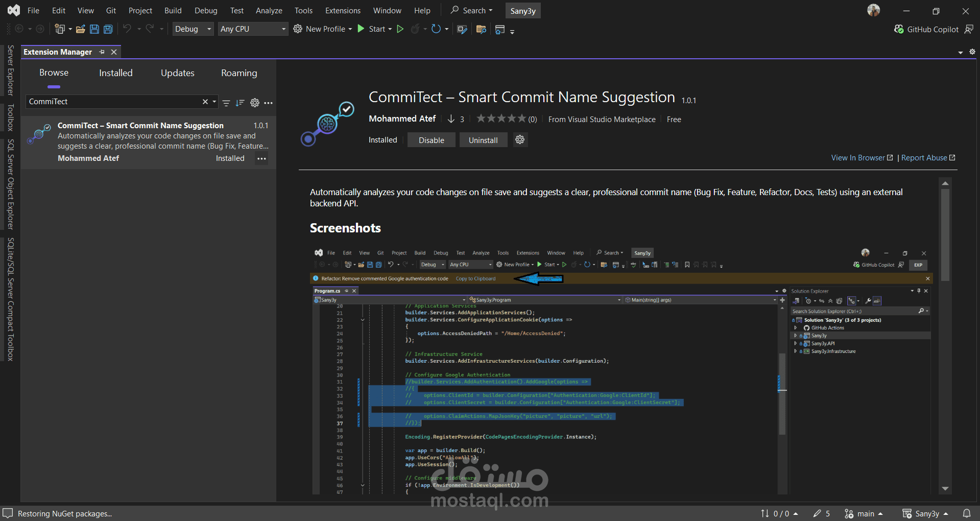Click the CommiTect extension search field

112,102
